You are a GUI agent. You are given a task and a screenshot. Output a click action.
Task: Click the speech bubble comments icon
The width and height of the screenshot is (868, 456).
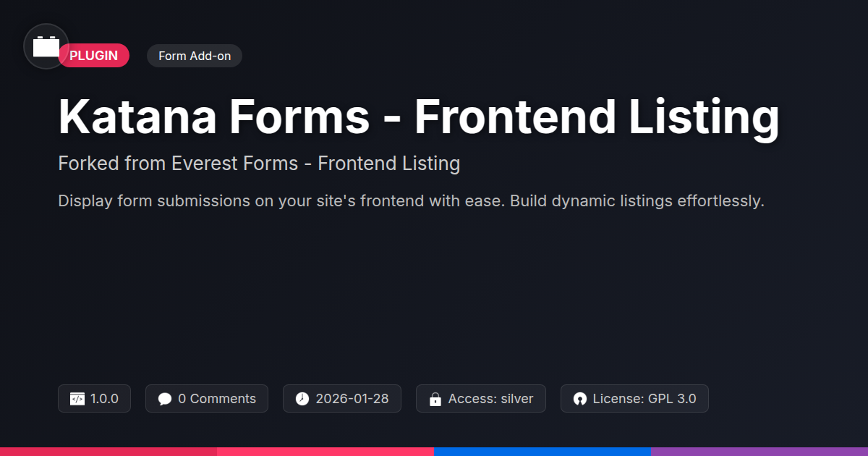[165, 399]
